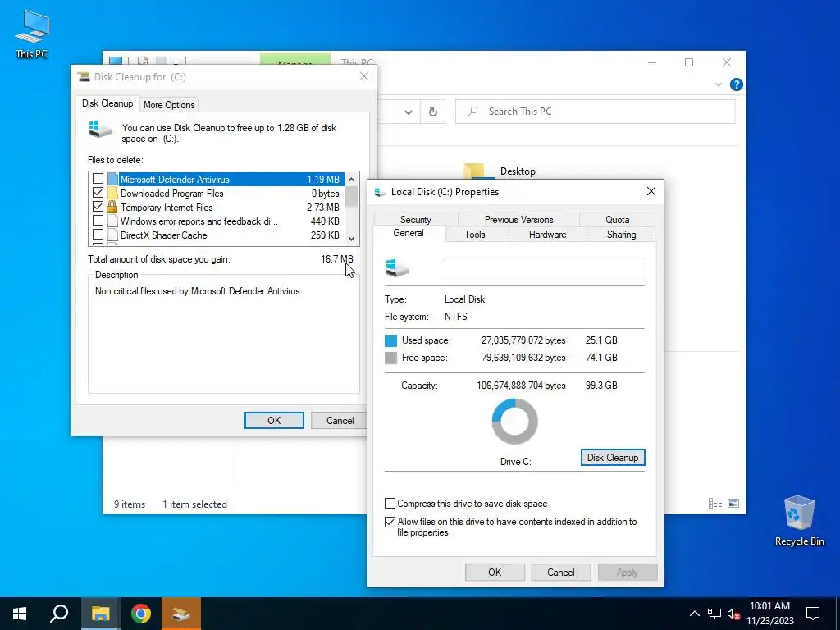Click the Drive C usage donut chart
This screenshot has width=840, height=630.
(x=515, y=421)
